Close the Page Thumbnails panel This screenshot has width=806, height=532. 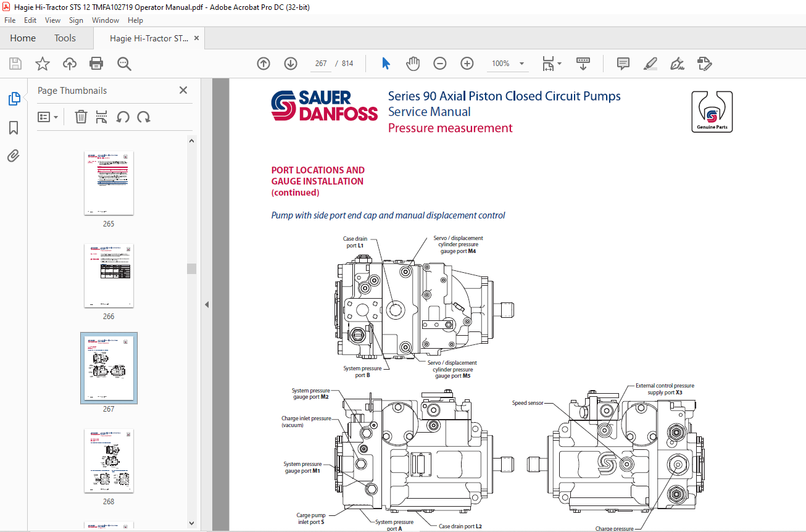[183, 90]
